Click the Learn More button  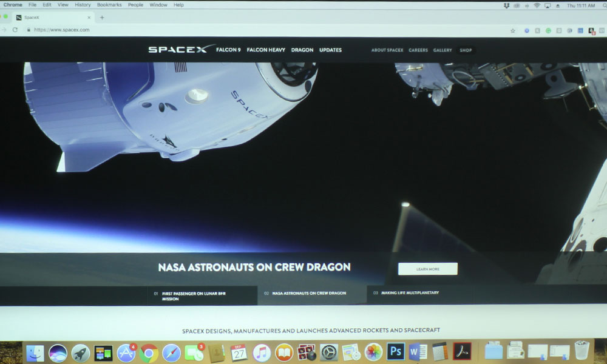(x=428, y=269)
